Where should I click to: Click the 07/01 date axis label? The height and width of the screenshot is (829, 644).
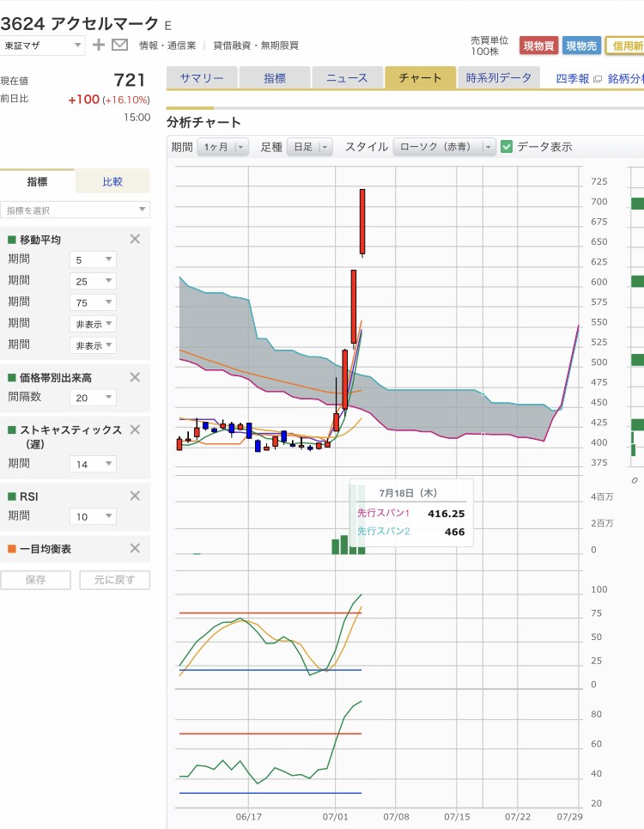pyautogui.click(x=336, y=817)
